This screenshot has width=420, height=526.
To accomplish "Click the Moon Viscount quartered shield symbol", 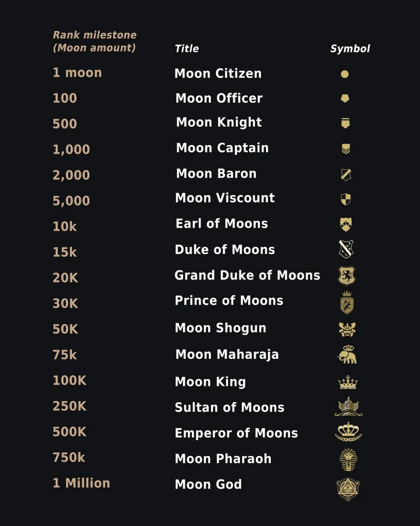I will (346, 199).
